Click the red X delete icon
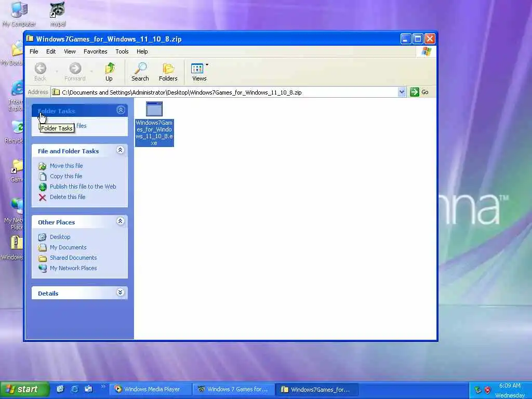This screenshot has height=399, width=532. (43, 197)
